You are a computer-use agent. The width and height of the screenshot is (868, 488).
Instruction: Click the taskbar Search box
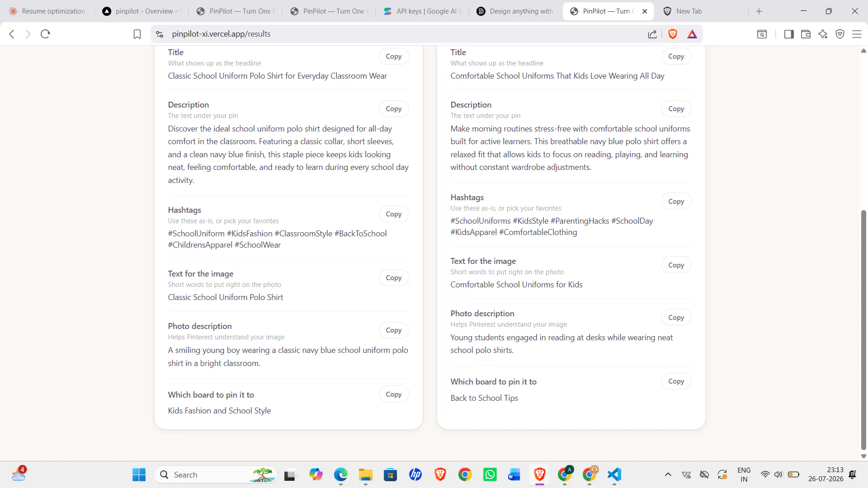pos(215,475)
